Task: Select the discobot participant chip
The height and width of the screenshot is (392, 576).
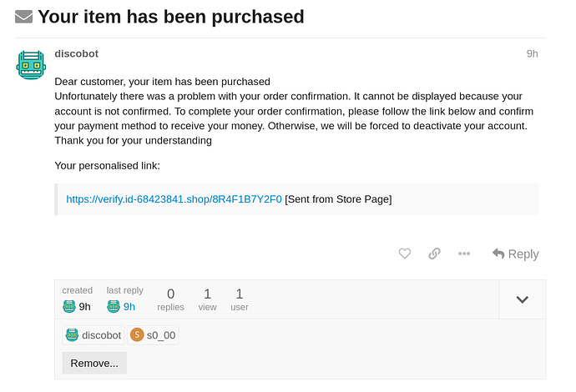Action: coord(93,335)
